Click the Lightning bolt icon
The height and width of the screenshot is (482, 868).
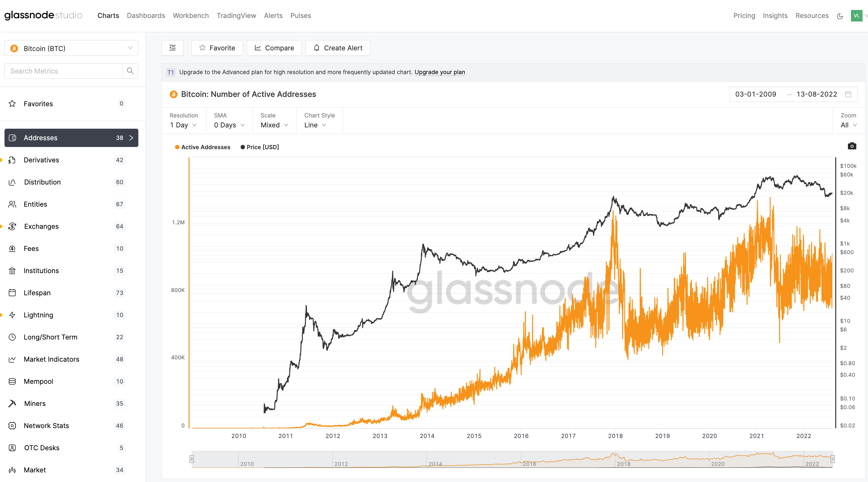[13, 315]
